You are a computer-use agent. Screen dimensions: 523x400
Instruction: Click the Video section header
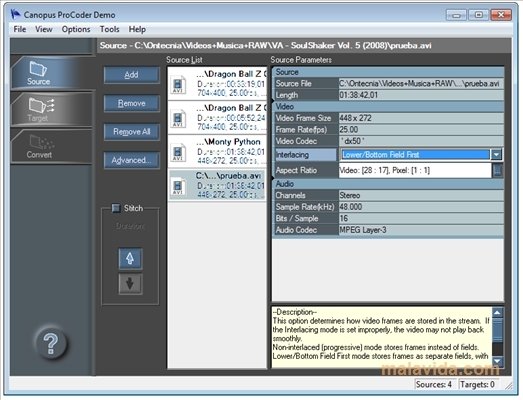point(389,107)
